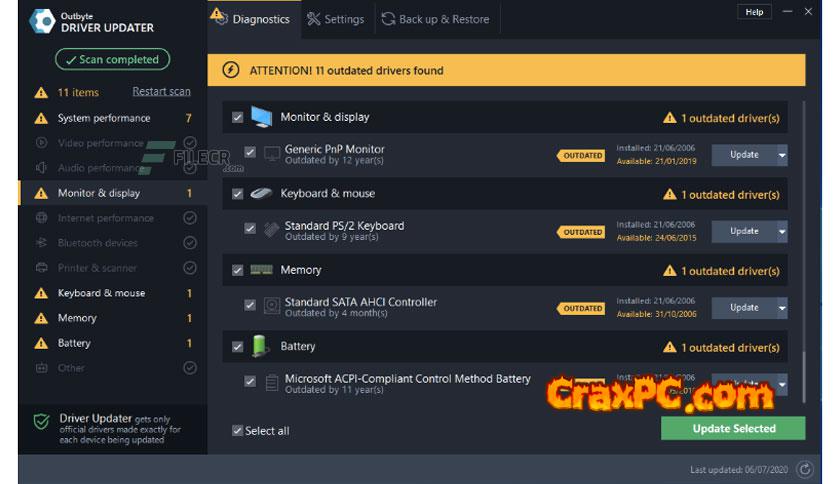
Task: Click the OUTDATED badge for SATA AHCI Controller
Action: pos(581,308)
